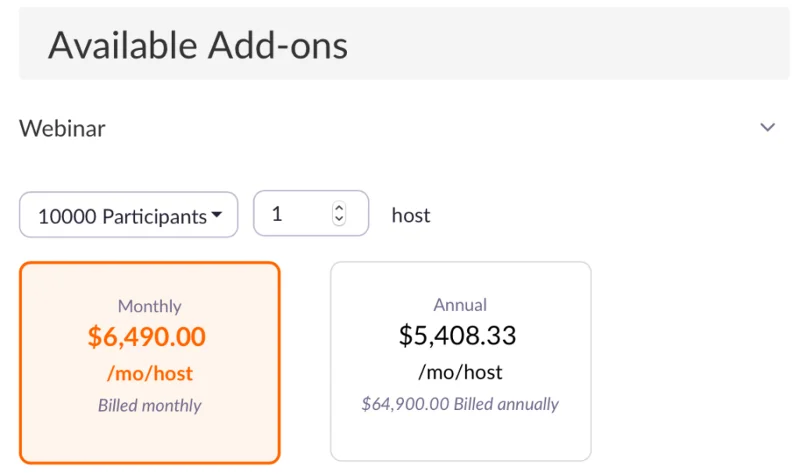Screen dimensions: 800x474
Task: Click the "Annual" label in white card
Action: click(460, 304)
